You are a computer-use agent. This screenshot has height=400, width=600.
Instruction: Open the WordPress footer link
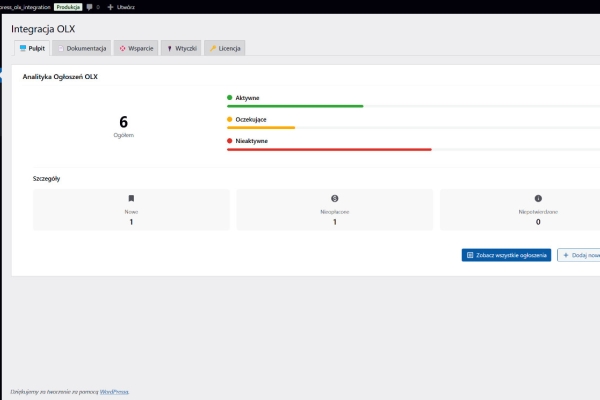tap(114, 392)
